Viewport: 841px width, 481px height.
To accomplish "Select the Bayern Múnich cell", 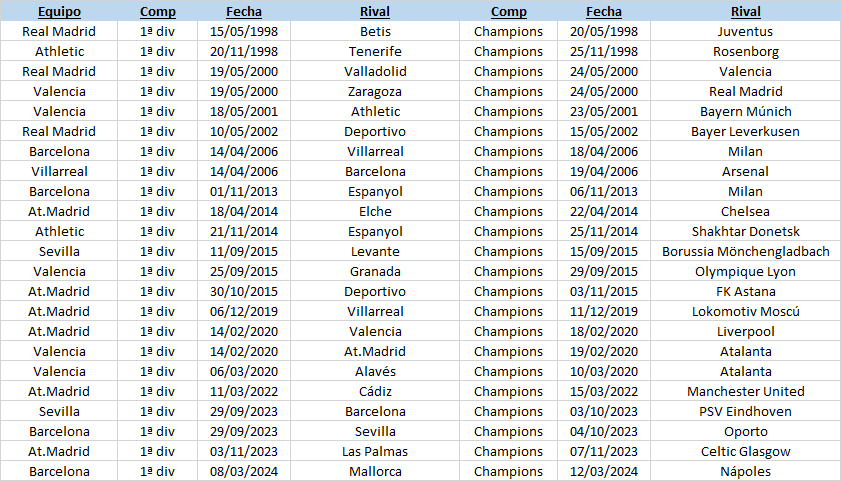I will click(x=745, y=111).
